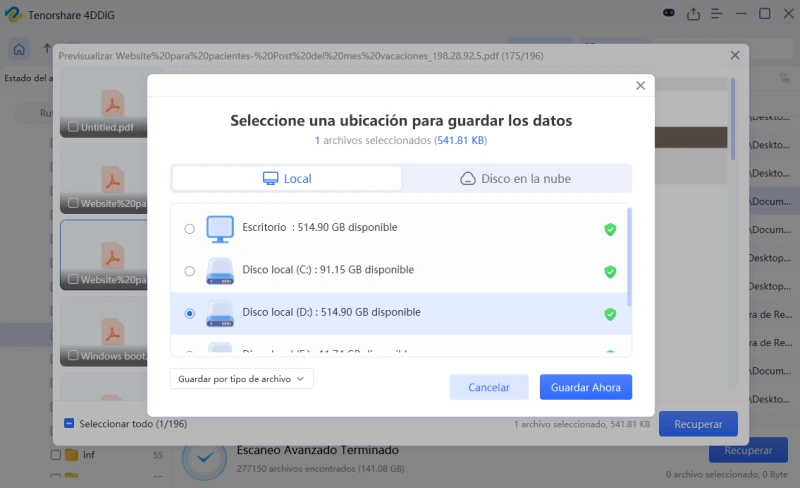The image size is (800, 488).
Task: Close the preview window
Action: click(735, 55)
